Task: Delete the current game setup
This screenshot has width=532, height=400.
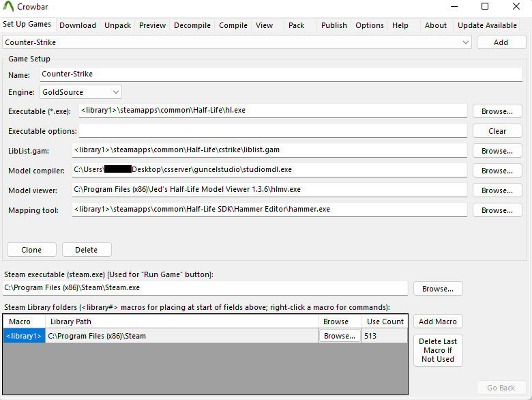Action: pyautogui.click(x=87, y=250)
